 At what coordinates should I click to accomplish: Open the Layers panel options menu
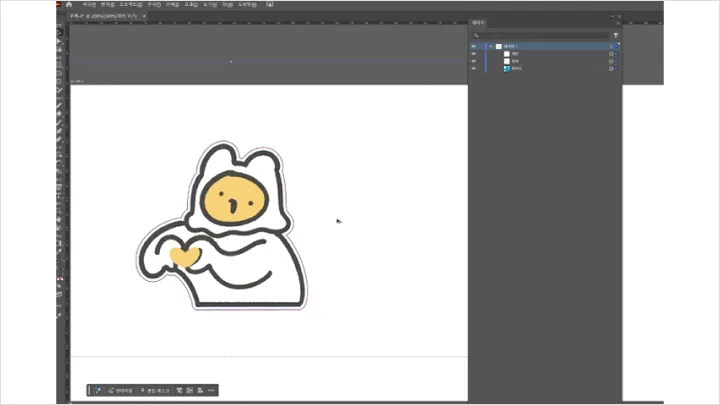coord(618,23)
